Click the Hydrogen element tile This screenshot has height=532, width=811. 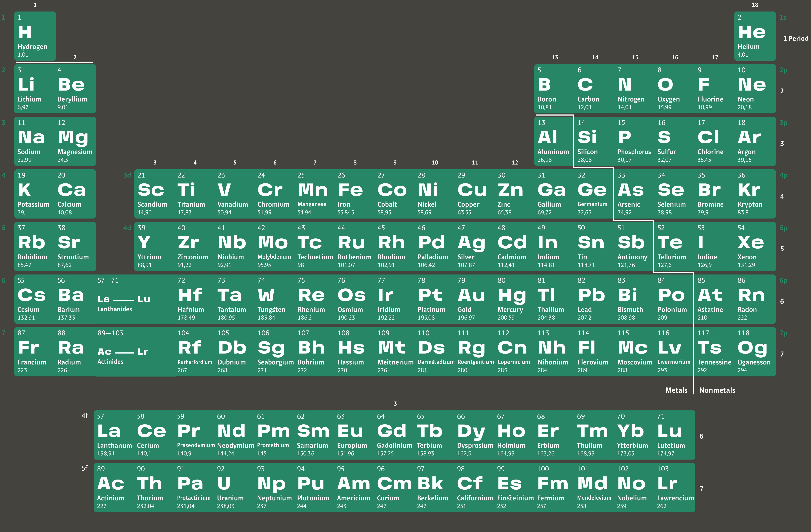[x=35, y=36]
